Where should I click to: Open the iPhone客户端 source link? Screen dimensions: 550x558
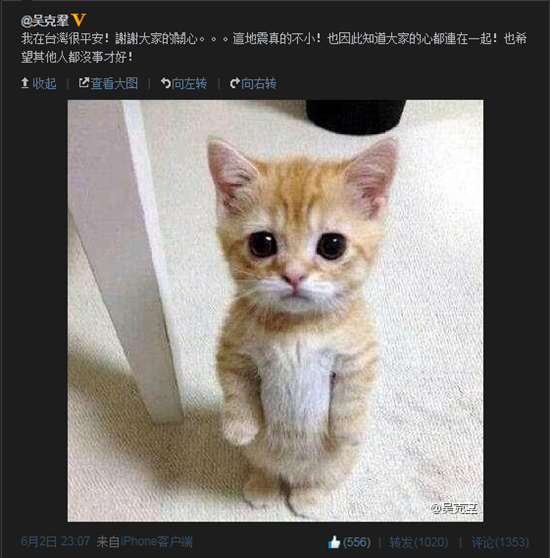coord(157,542)
